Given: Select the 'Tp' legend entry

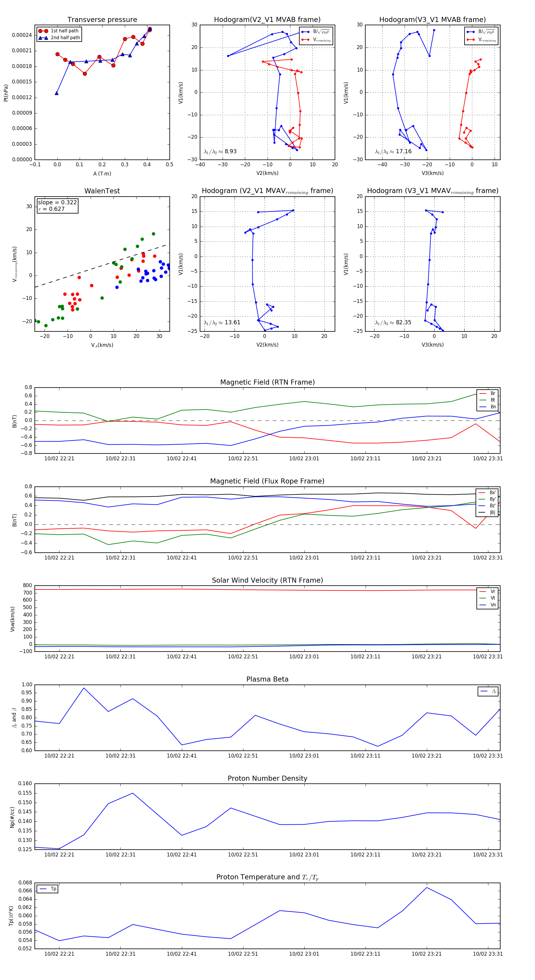Looking at the screenshot, I should (48, 889).
